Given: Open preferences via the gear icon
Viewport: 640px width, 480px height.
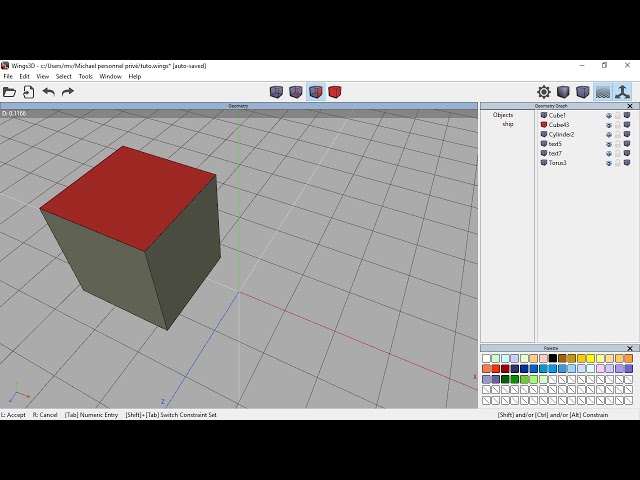Looking at the screenshot, I should (544, 92).
